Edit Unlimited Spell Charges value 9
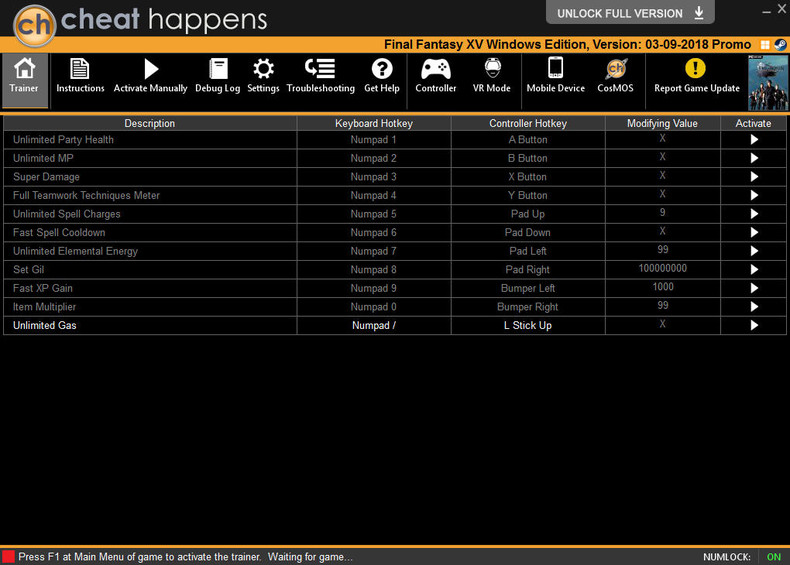This screenshot has width=790, height=565. click(663, 213)
